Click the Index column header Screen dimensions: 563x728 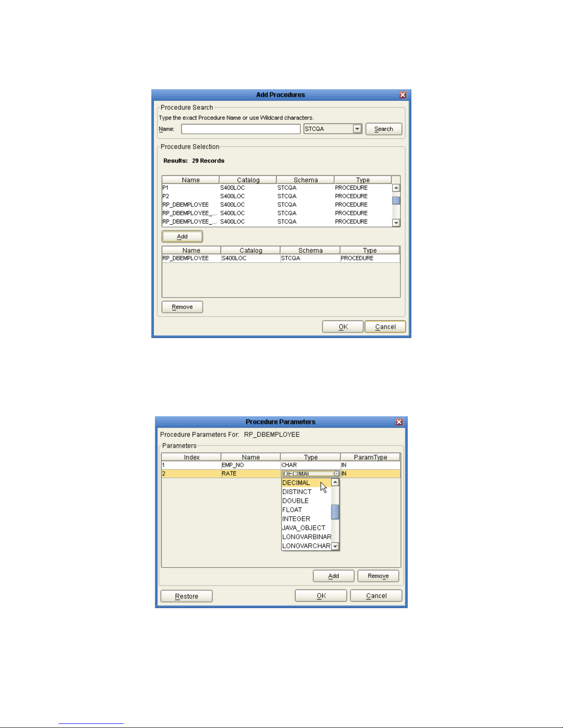(x=191, y=457)
